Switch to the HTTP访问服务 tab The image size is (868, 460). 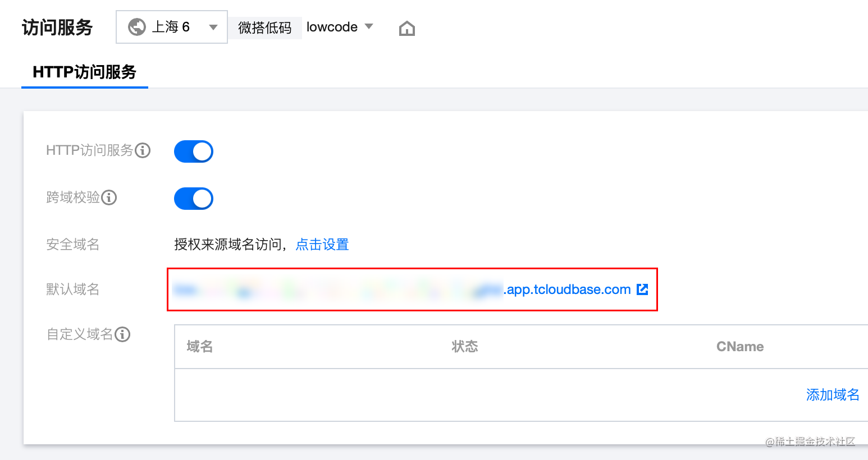(85, 72)
